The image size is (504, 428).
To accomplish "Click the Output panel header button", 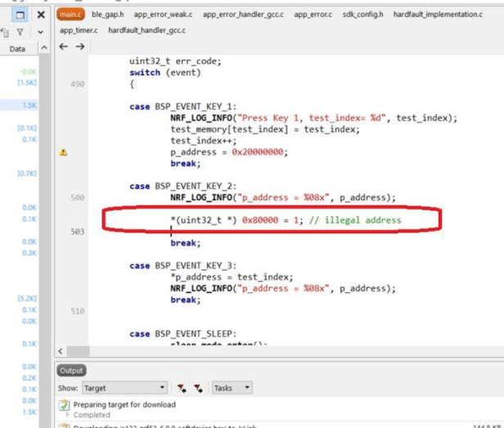I will click(71, 371).
